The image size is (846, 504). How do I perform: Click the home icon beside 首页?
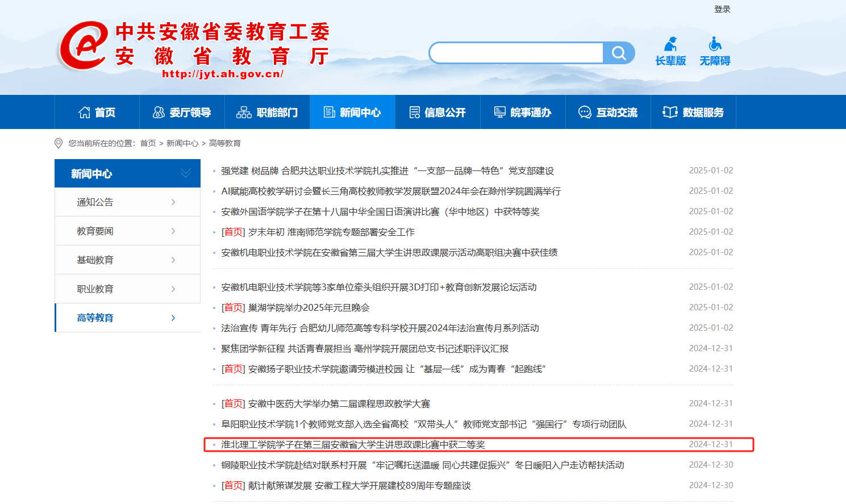tap(84, 113)
